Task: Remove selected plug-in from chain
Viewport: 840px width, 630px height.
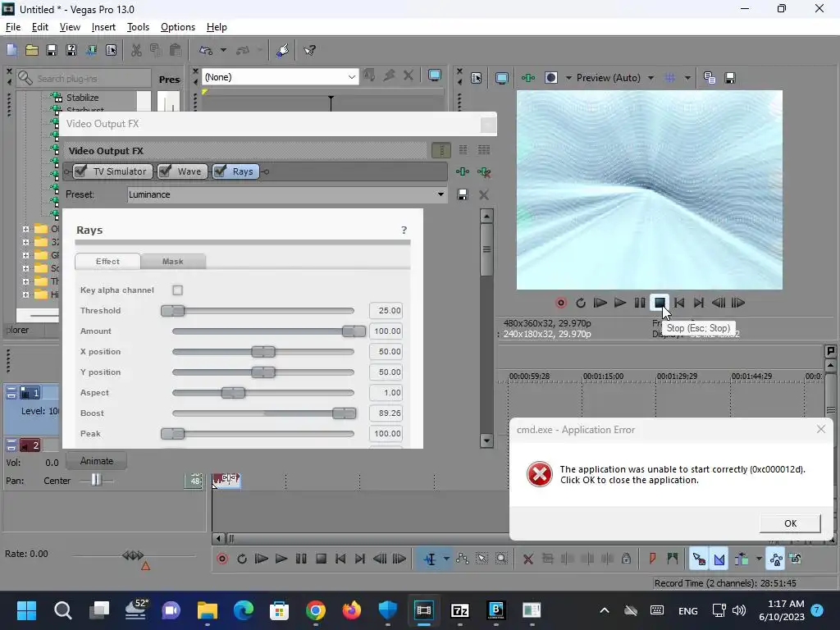Action: (484, 172)
